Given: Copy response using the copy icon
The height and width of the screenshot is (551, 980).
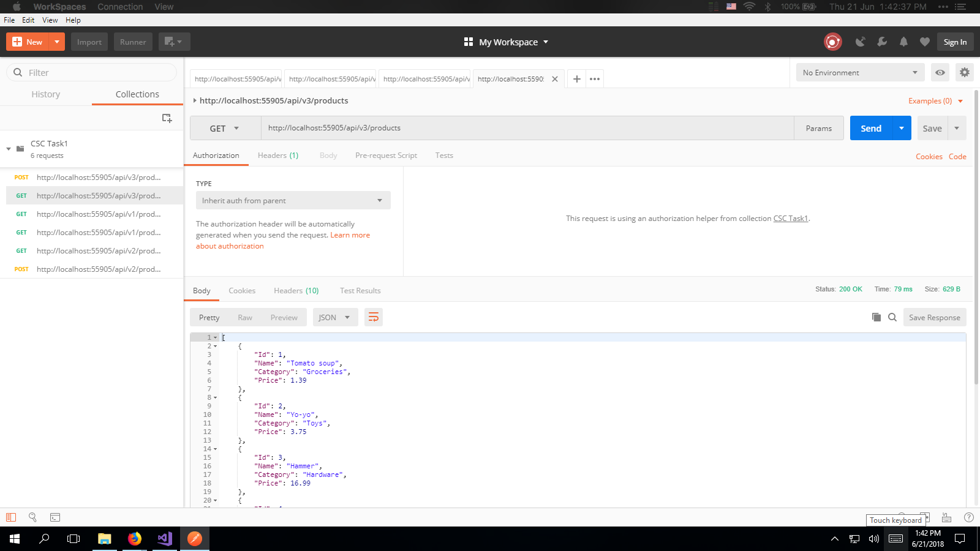Looking at the screenshot, I should (x=876, y=317).
